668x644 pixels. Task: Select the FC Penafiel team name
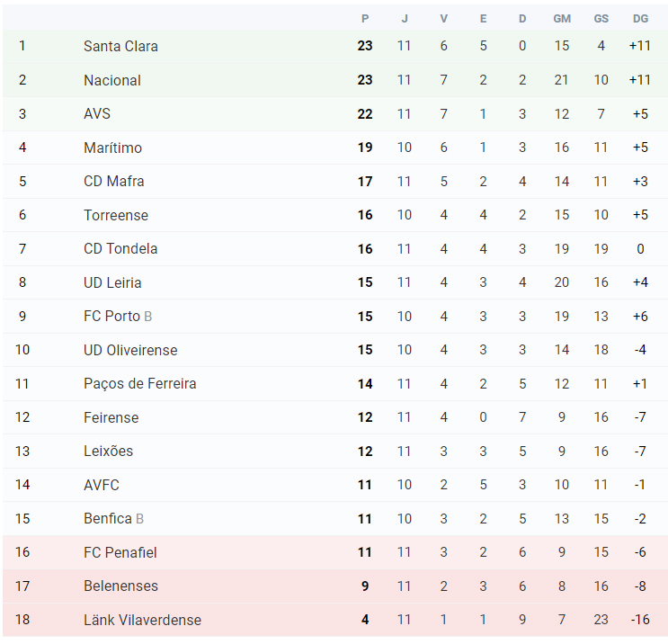pyautogui.click(x=120, y=552)
